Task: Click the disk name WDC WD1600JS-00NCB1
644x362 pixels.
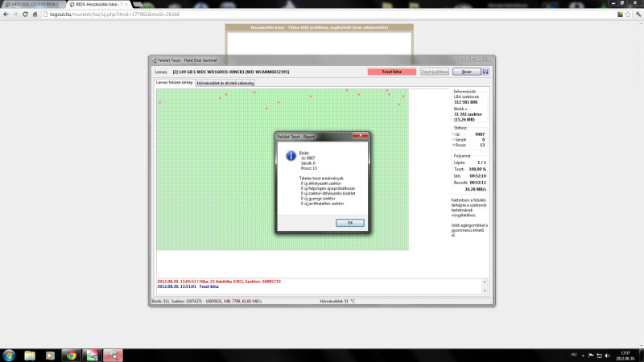Action: coord(221,72)
